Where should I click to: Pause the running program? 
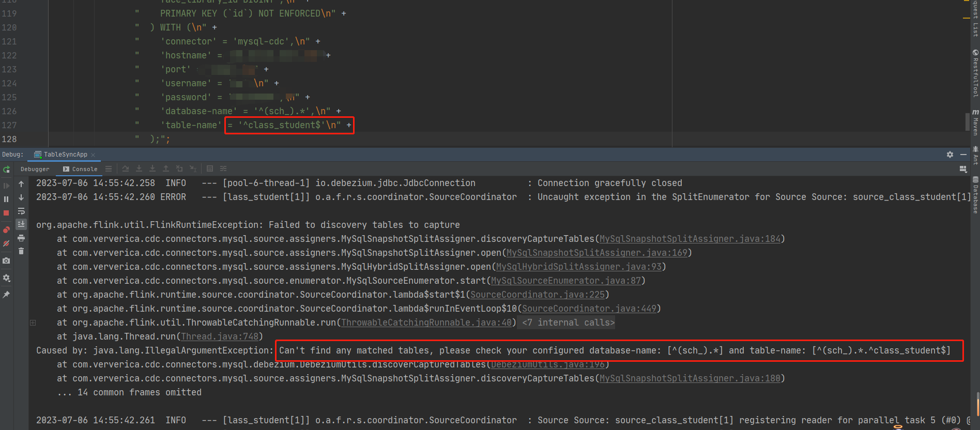tap(6, 199)
